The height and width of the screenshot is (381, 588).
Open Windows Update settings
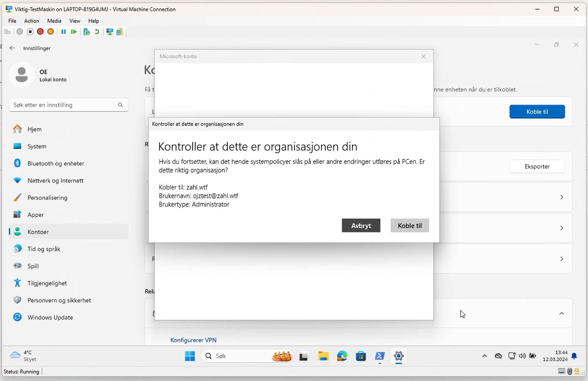click(x=69, y=317)
